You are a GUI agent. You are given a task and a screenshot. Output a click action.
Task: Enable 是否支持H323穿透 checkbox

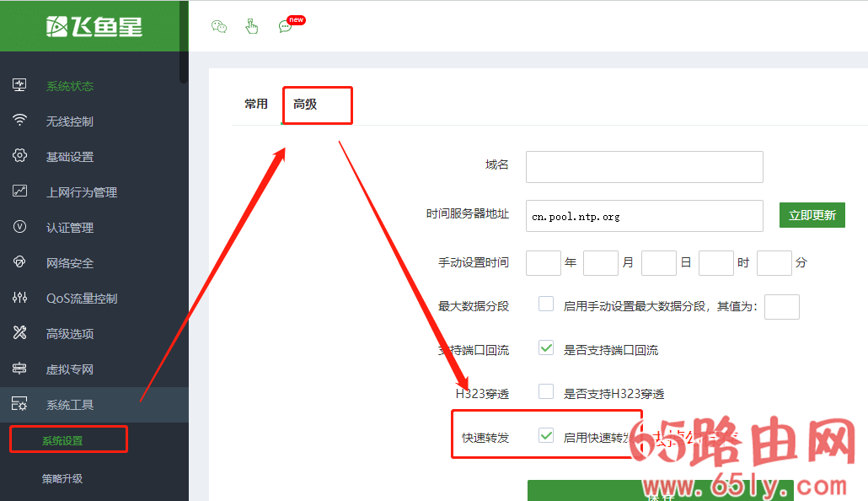click(x=546, y=391)
